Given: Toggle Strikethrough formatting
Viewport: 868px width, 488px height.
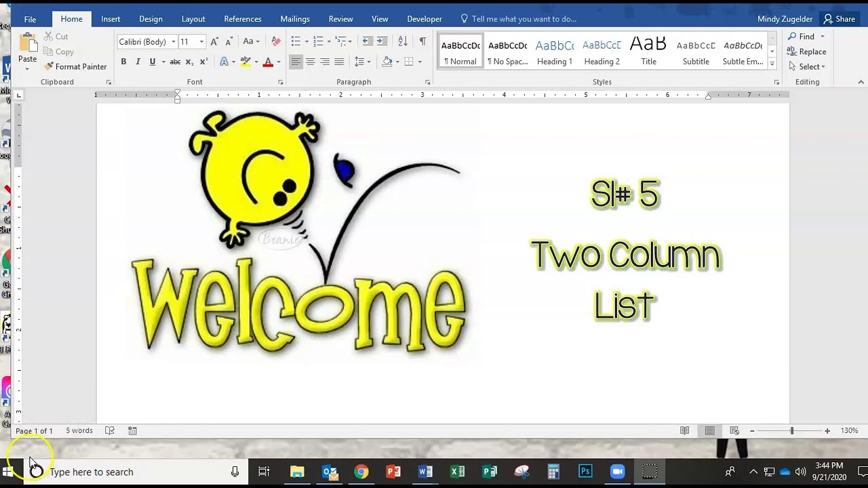Looking at the screenshot, I should pos(175,62).
